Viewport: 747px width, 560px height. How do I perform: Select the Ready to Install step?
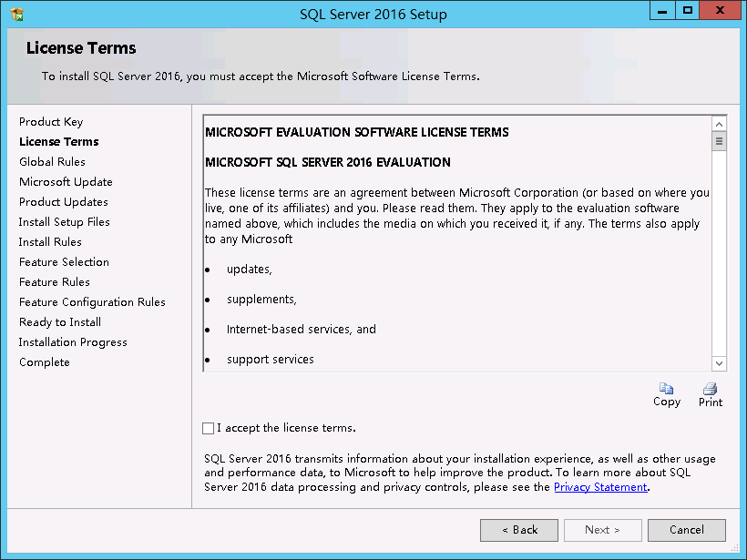(x=60, y=322)
